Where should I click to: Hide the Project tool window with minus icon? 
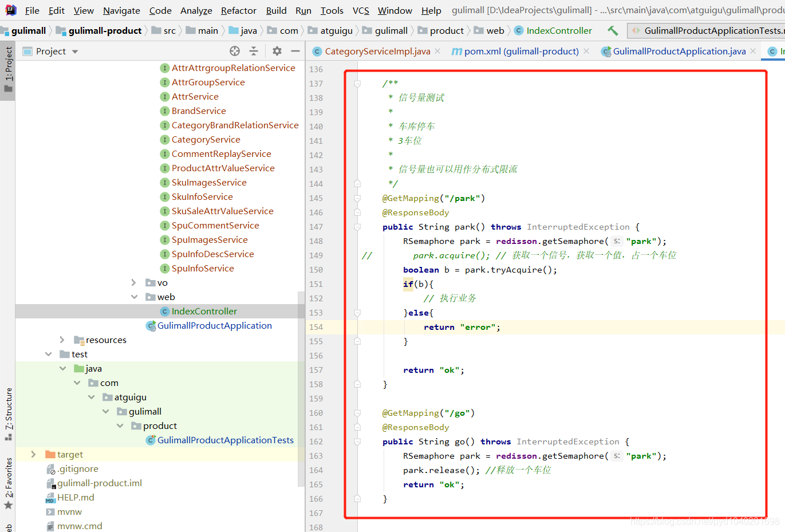295,51
